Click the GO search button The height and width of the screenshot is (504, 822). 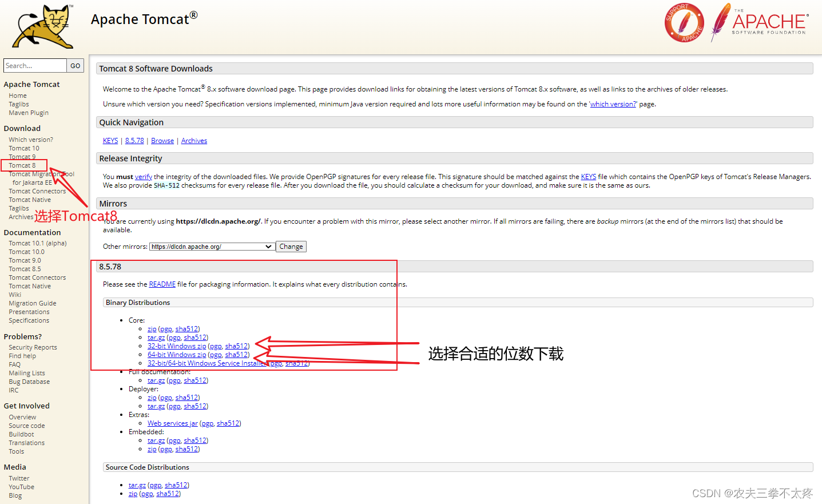coord(76,66)
